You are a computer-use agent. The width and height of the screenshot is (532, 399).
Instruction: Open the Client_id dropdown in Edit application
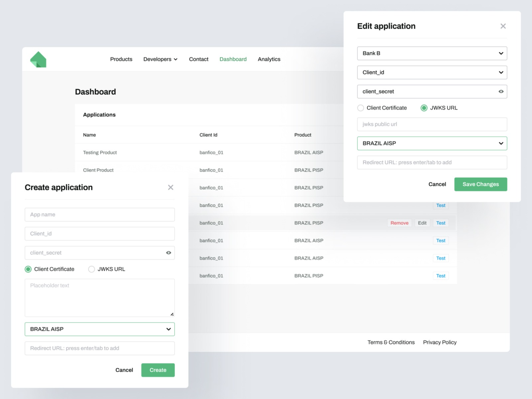click(432, 73)
